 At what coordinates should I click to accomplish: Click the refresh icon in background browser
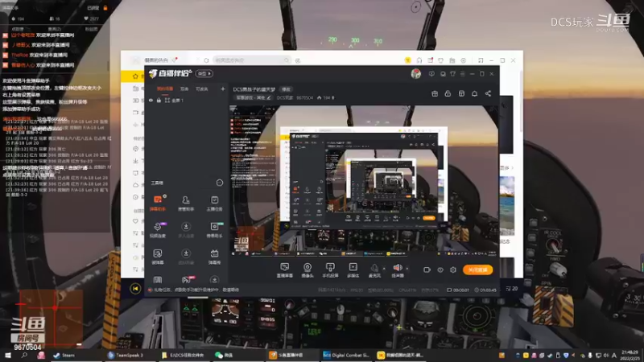(x=206, y=60)
